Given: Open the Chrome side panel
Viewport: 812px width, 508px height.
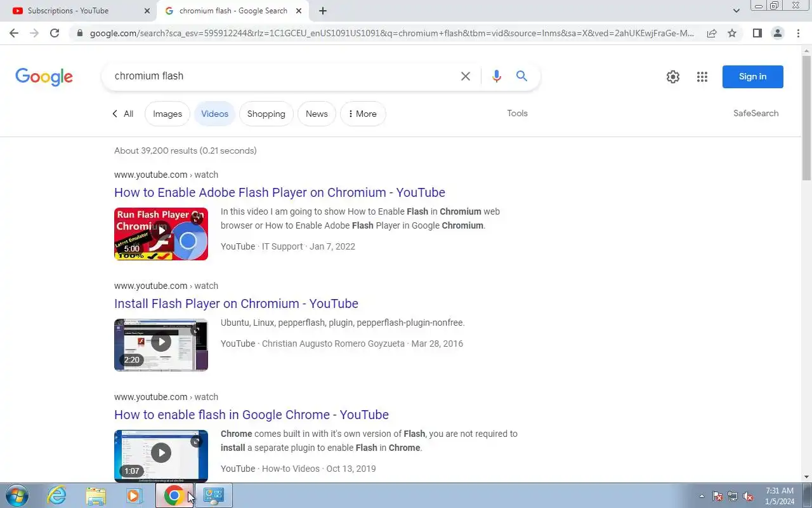Looking at the screenshot, I should pyautogui.click(x=757, y=33).
